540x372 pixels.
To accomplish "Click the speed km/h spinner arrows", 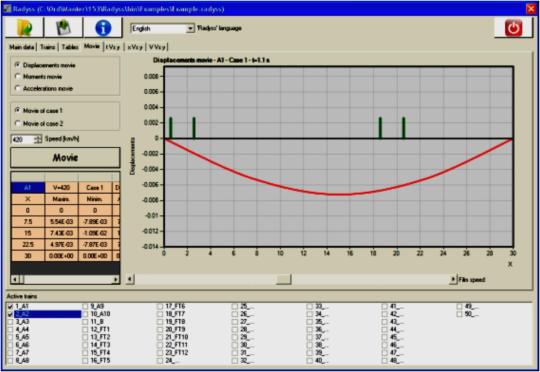I will [x=38, y=139].
